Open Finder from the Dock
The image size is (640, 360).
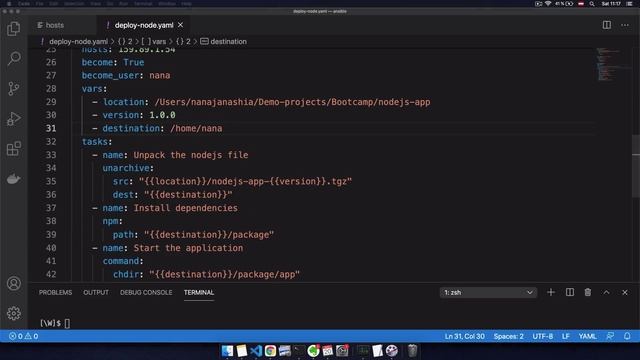click(x=227, y=351)
